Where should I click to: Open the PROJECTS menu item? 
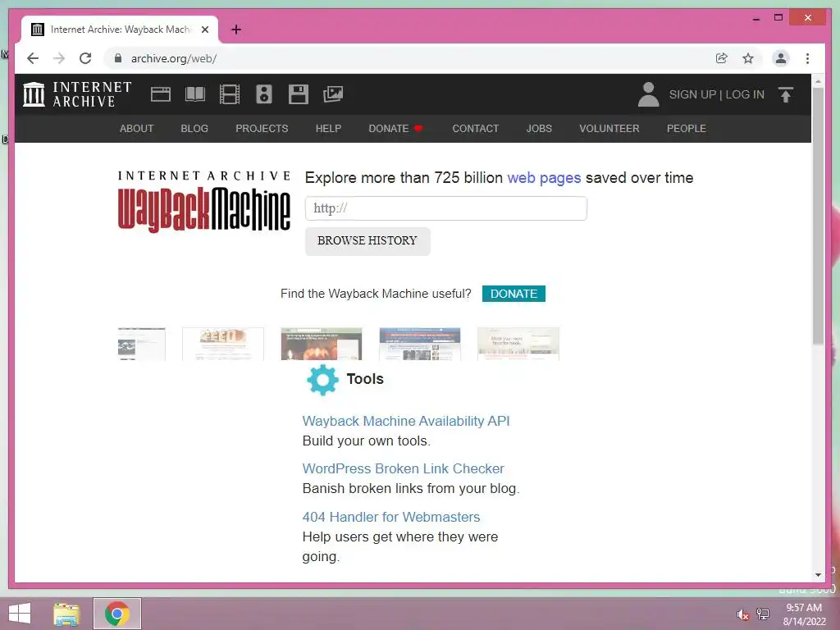262,129
